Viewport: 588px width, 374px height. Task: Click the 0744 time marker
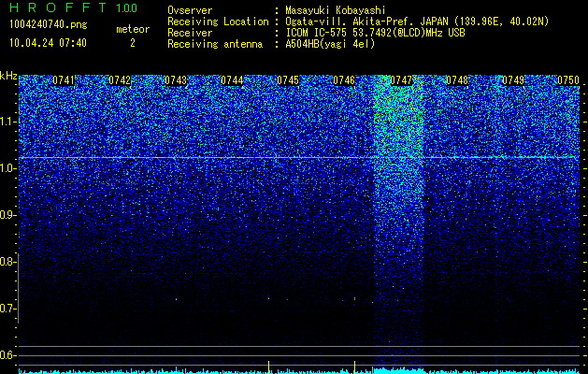(x=232, y=80)
